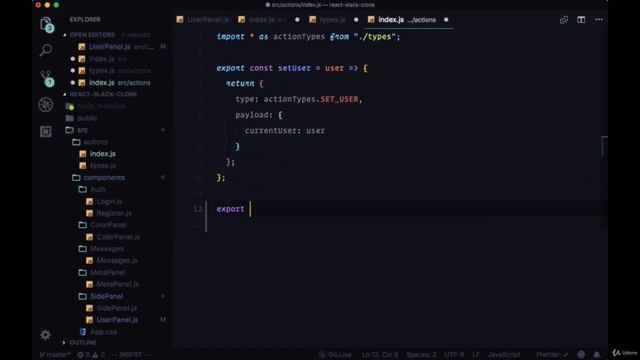
Task: Click the EXPLORER panel title
Action: coord(85,20)
